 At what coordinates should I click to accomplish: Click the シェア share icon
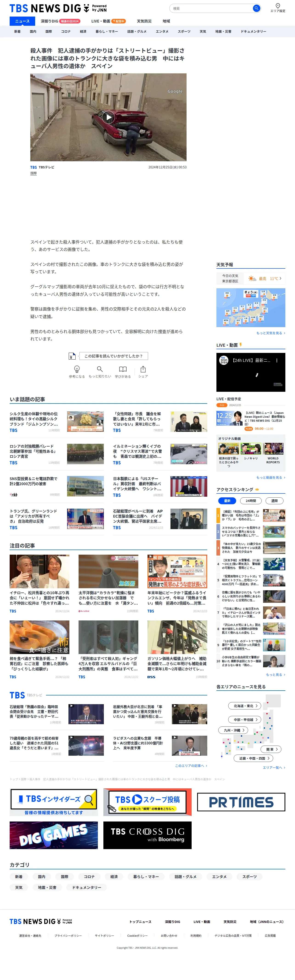click(143, 369)
